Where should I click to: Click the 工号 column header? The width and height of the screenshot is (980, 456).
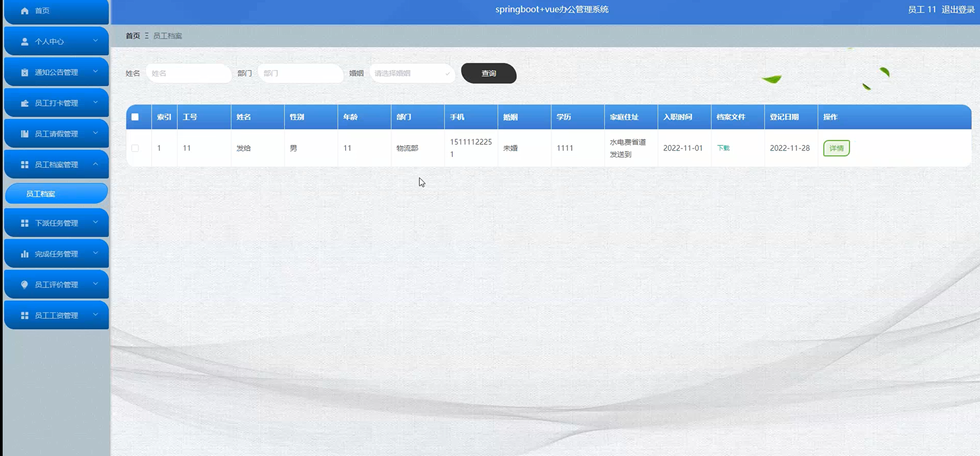(x=204, y=117)
